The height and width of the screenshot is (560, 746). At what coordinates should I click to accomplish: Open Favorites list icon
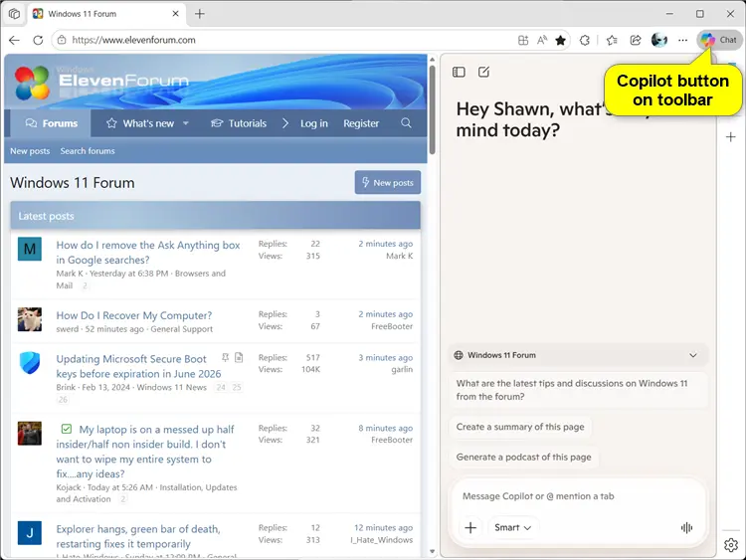[612, 40]
